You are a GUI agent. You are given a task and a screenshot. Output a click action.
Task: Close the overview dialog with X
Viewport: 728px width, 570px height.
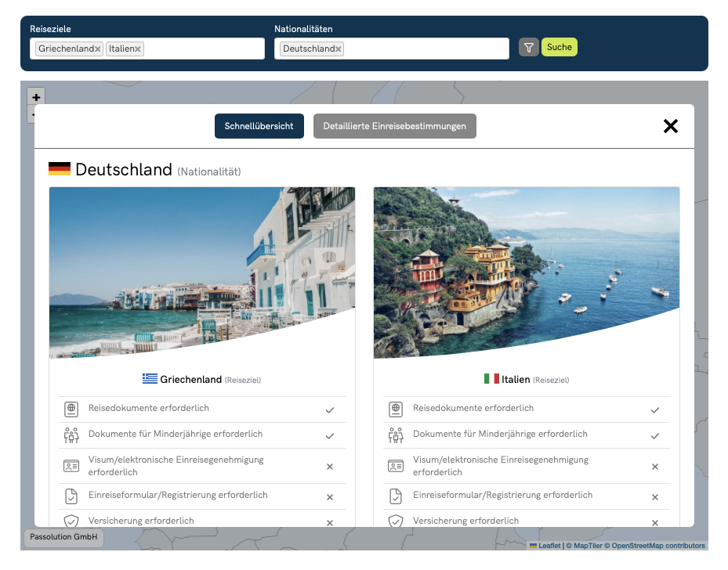671,126
